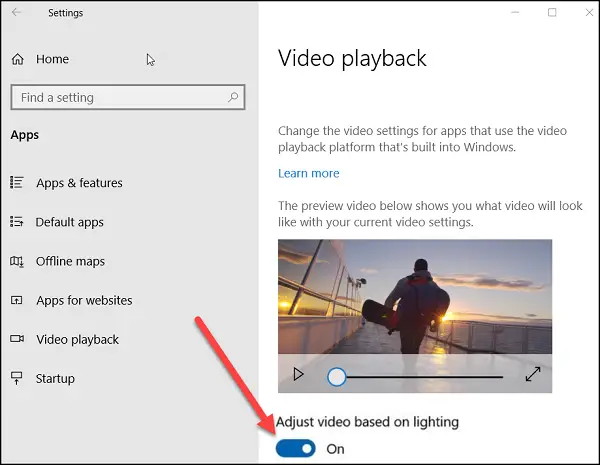Click the Startup icon

[x=16, y=378]
